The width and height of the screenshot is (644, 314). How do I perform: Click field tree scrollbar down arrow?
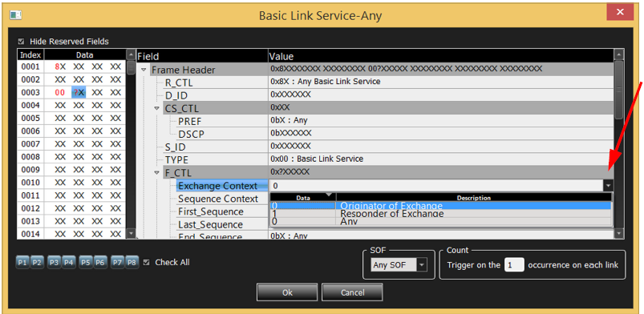(618, 234)
